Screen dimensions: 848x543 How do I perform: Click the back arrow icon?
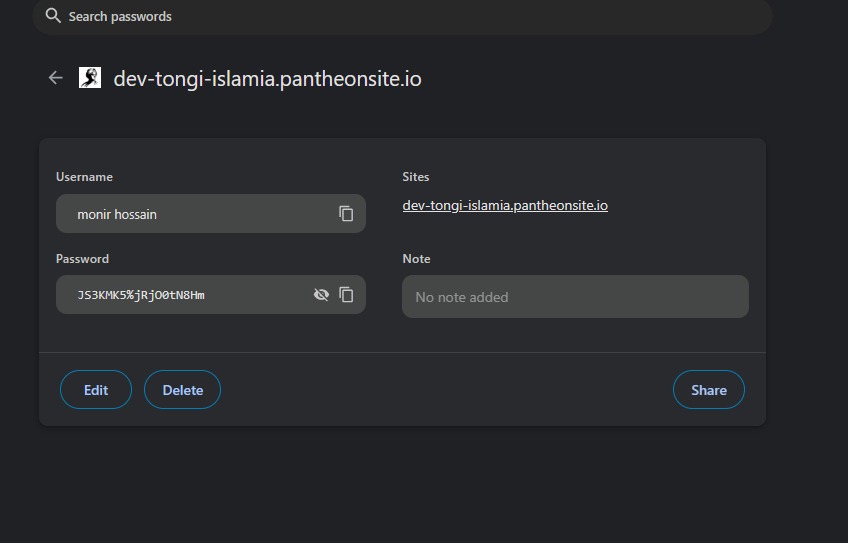[x=56, y=78]
